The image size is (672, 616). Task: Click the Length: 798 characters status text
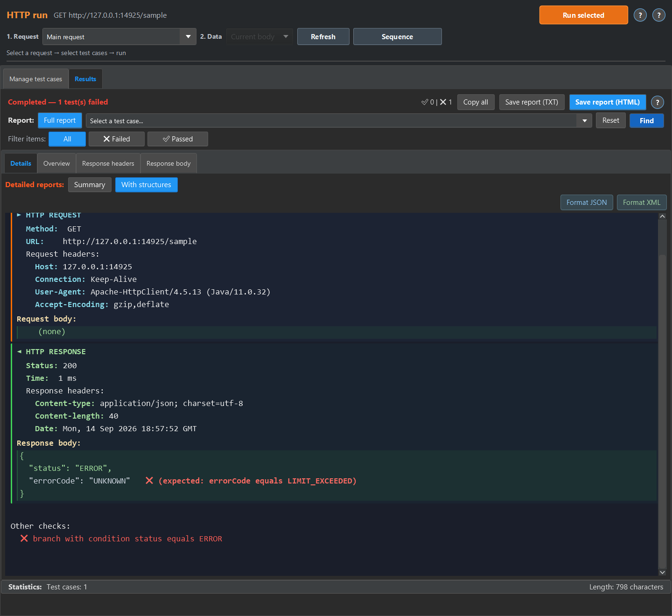[626, 587]
